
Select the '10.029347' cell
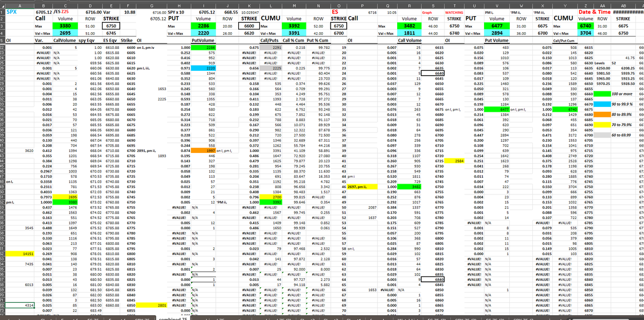coord(249,11)
